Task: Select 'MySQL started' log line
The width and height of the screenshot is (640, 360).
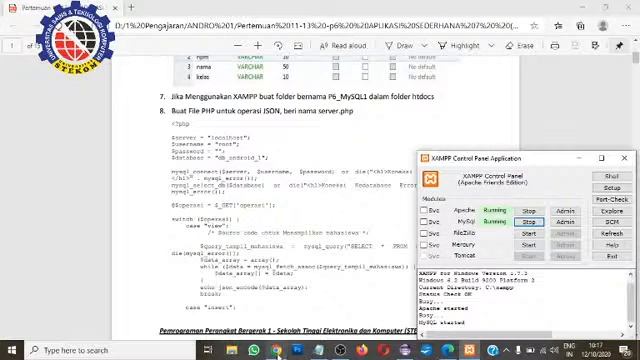Action: 442,322
